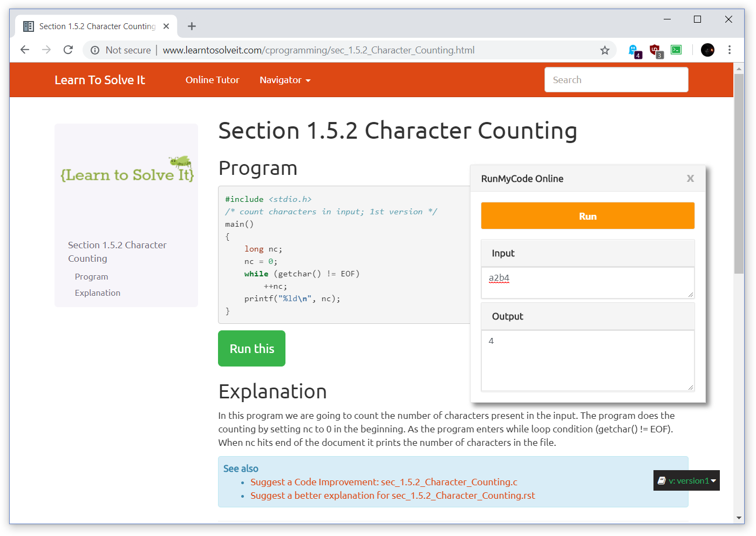Viewport: 756px width, 536px height.
Task: Click the Explanation section heading
Action: [273, 391]
